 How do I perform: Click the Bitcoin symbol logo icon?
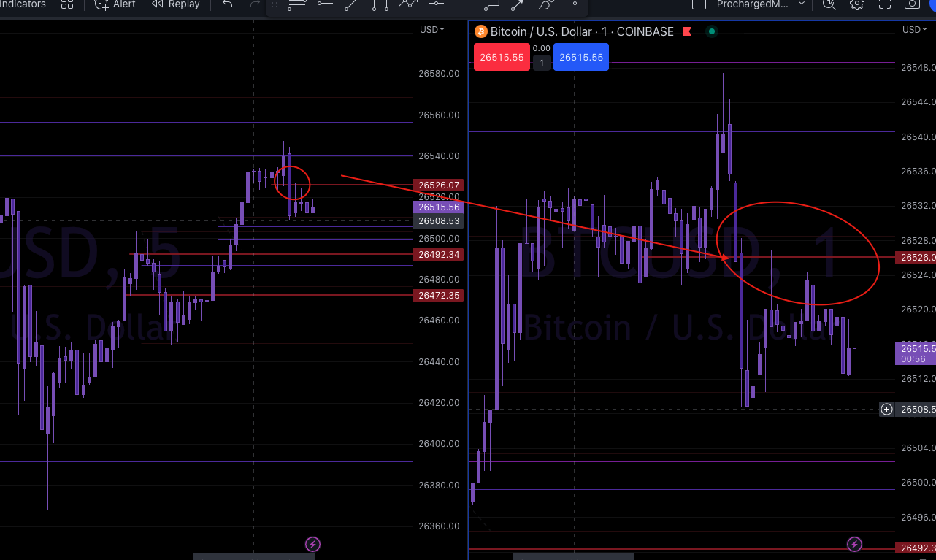(480, 31)
